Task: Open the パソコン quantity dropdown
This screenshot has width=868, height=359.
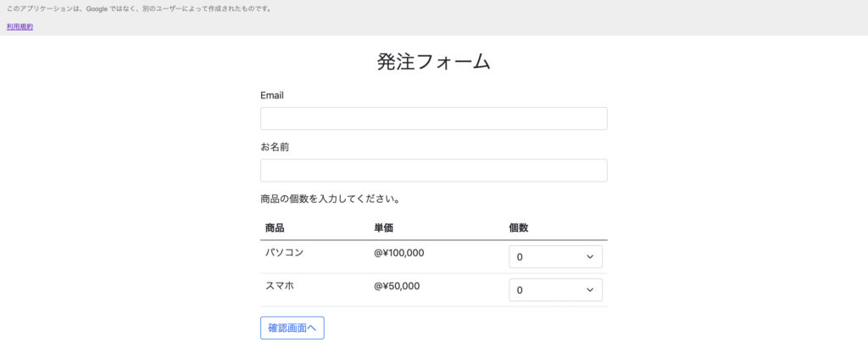Action: pos(555,257)
